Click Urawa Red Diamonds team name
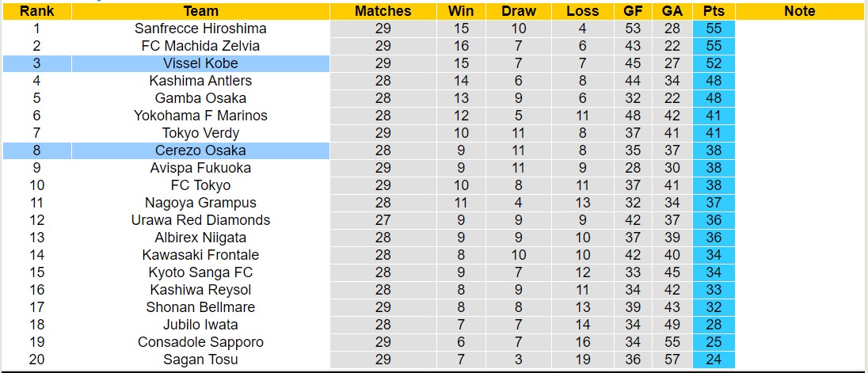 pyautogui.click(x=200, y=220)
